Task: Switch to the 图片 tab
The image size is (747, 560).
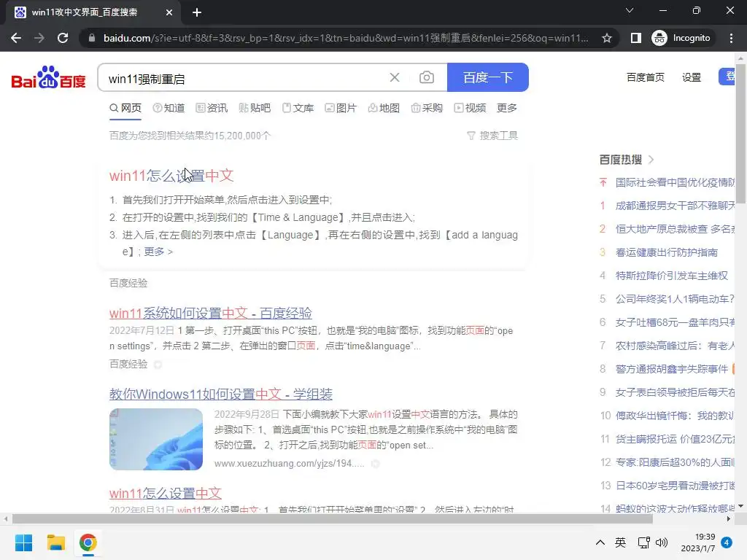Action: pos(341,108)
